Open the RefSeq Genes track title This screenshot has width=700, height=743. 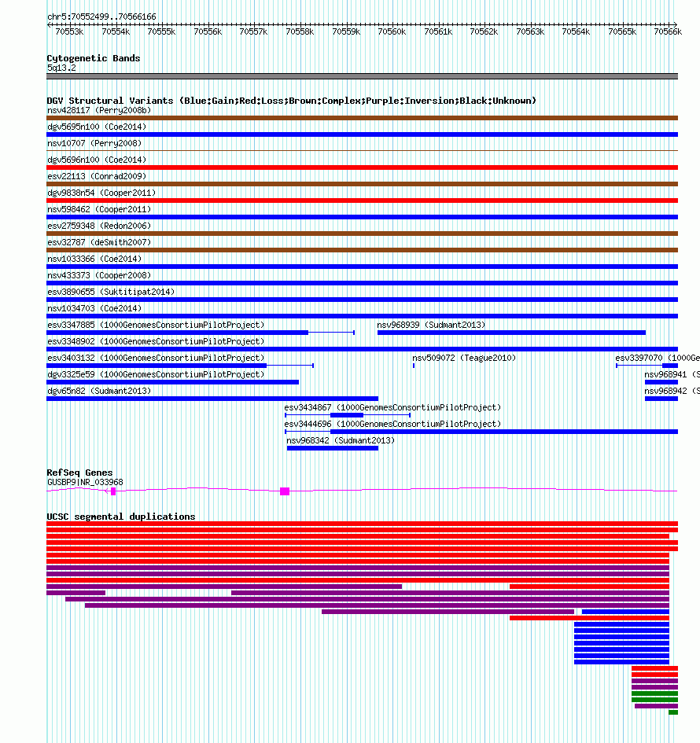[x=79, y=473]
